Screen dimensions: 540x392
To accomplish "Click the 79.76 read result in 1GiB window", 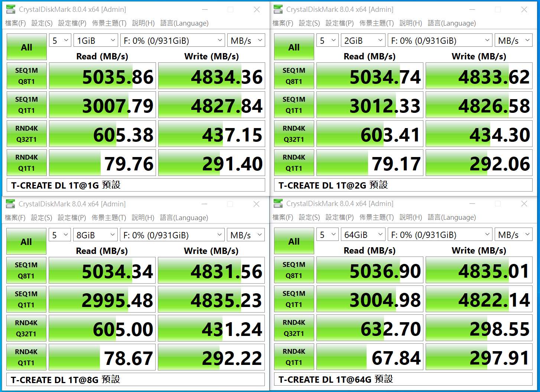I will pyautogui.click(x=103, y=163).
